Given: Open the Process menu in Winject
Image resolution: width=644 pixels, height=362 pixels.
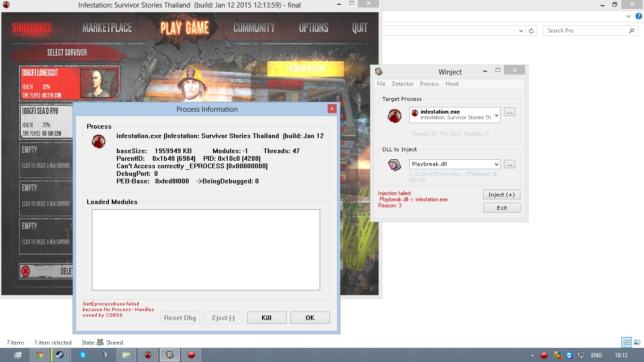Looking at the screenshot, I should pos(429,84).
